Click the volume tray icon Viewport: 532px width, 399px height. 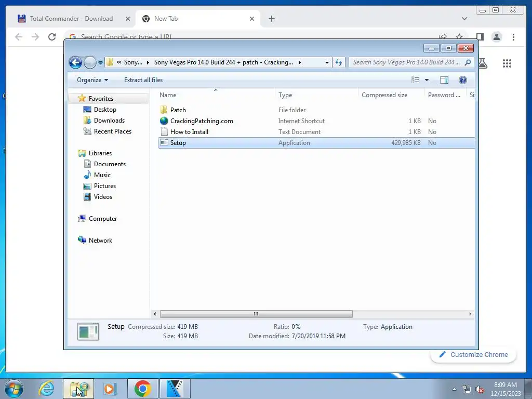point(480,389)
